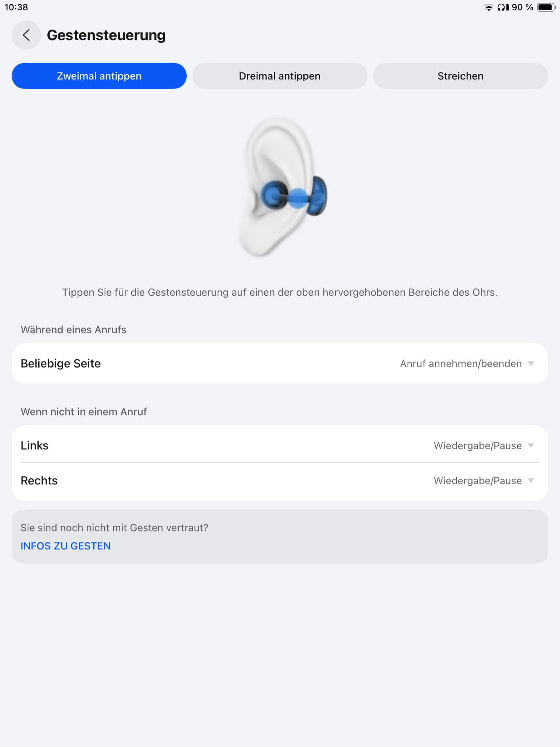Open the Wiedergabe/Pause dropdown for Links

[478, 446]
